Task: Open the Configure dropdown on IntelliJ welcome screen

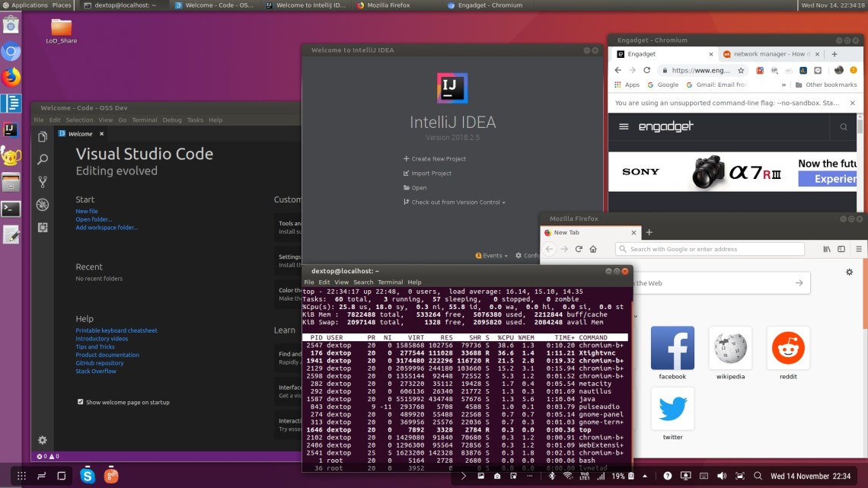Action: (533, 255)
